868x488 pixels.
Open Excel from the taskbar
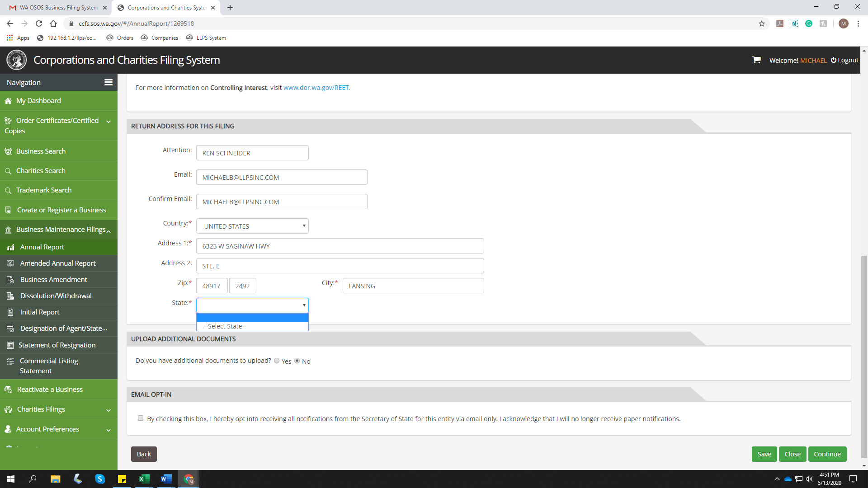click(144, 479)
